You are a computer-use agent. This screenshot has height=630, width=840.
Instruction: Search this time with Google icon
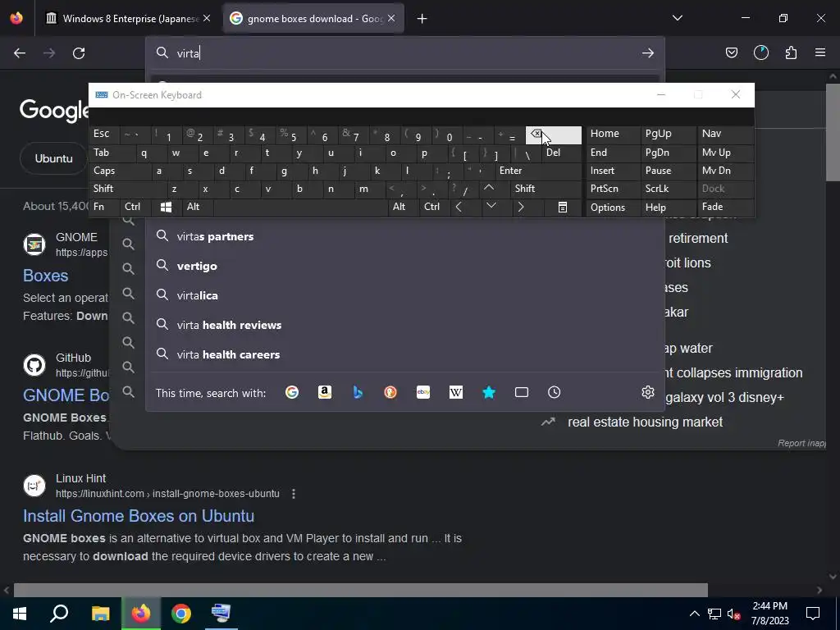pyautogui.click(x=292, y=392)
